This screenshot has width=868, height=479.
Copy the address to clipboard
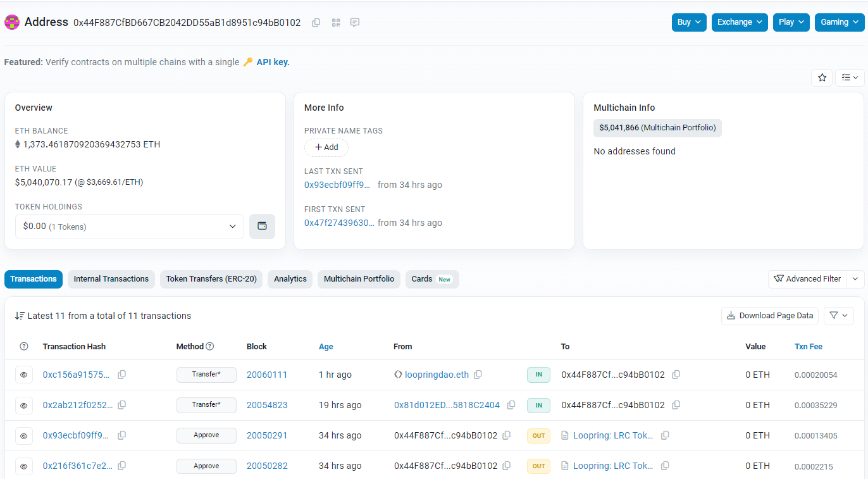tap(316, 23)
